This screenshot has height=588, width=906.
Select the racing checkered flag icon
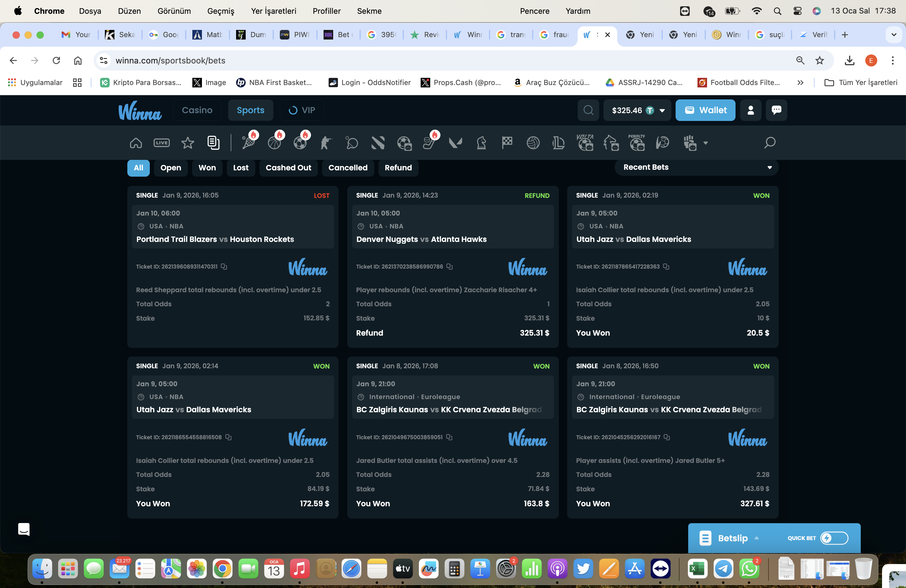pyautogui.click(x=507, y=143)
